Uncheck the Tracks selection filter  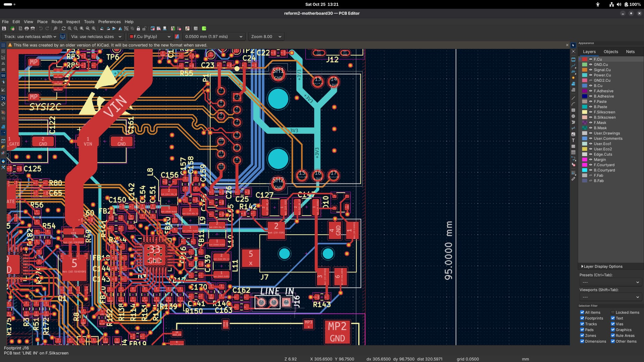(582, 324)
